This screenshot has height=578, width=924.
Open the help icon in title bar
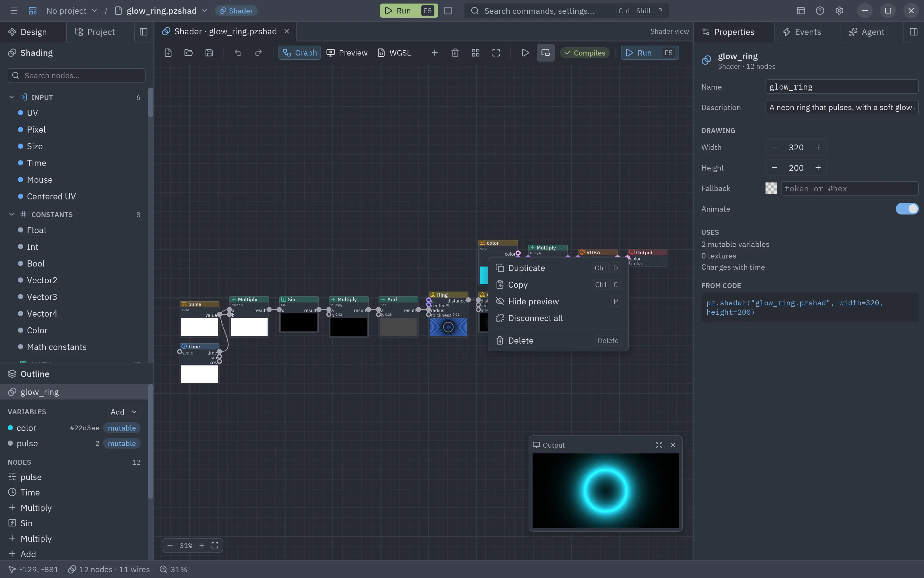pyautogui.click(x=820, y=11)
